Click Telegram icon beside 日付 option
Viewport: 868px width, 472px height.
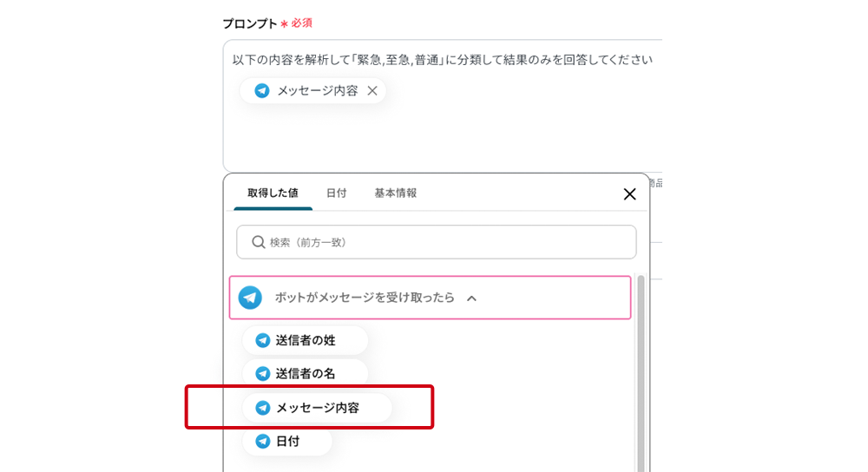[262, 441]
